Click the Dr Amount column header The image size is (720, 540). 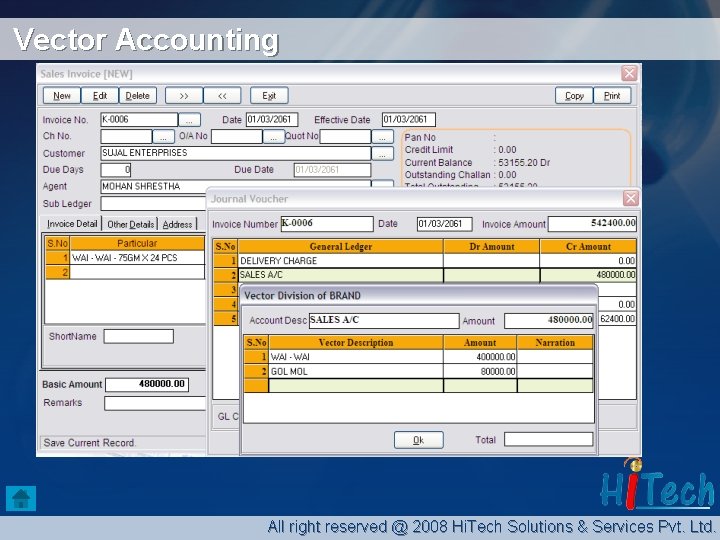492,247
